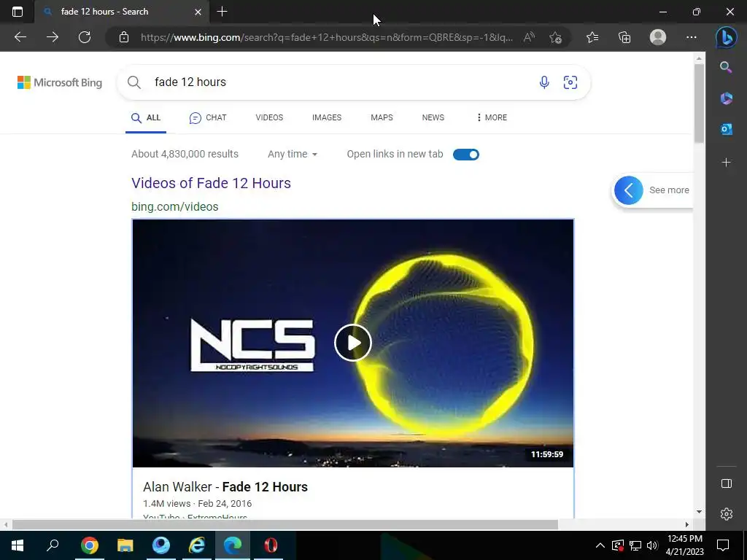Click the search magnifier in Bing box

click(134, 82)
